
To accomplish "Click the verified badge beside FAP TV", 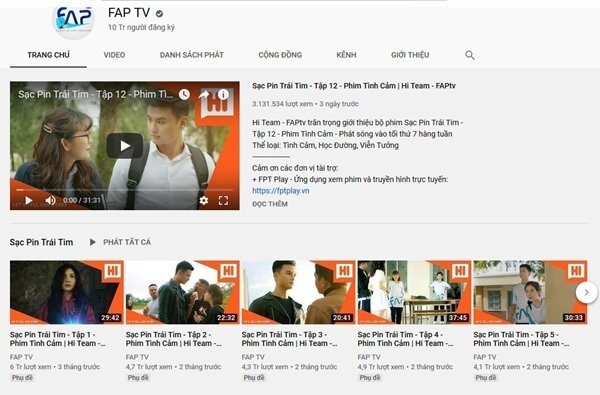I will tap(159, 14).
